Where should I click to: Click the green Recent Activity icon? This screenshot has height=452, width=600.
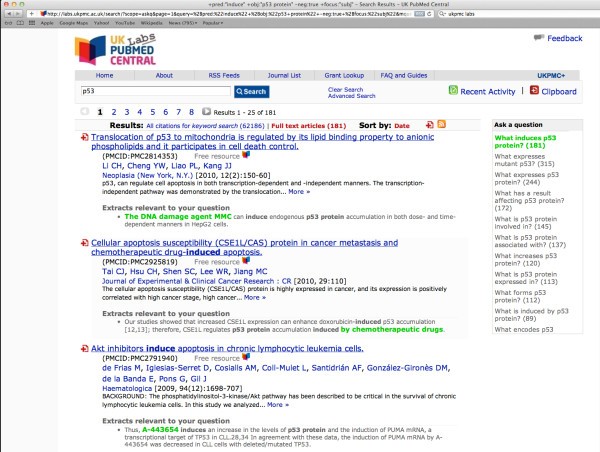453,90
